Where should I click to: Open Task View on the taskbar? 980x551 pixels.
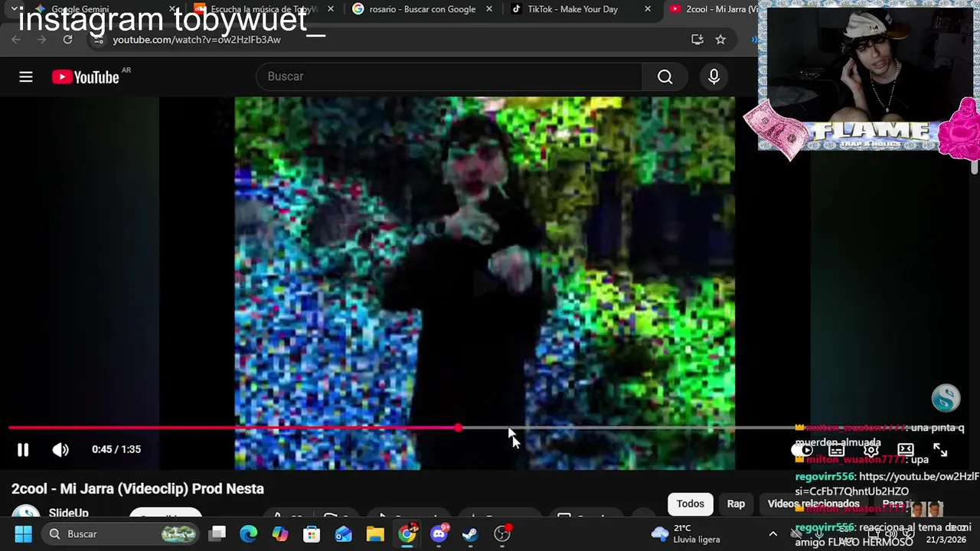pyautogui.click(x=217, y=534)
